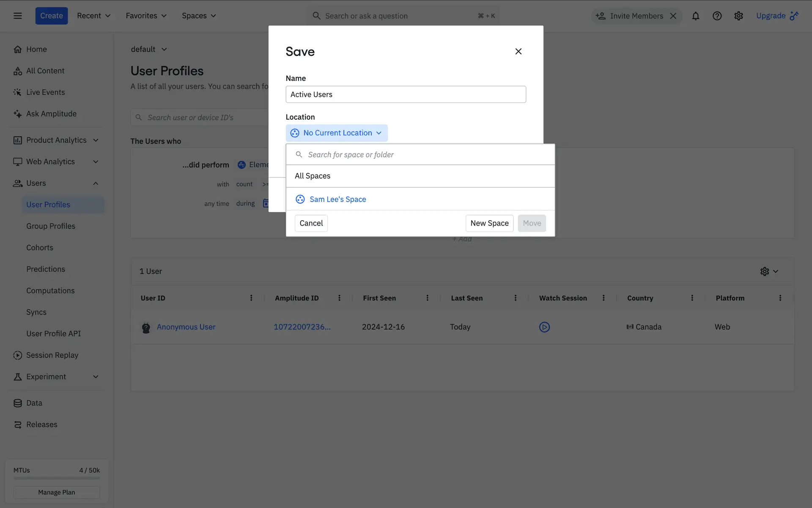The height and width of the screenshot is (508, 812).
Task: Play the Watch Session replay icon
Action: pyautogui.click(x=544, y=327)
